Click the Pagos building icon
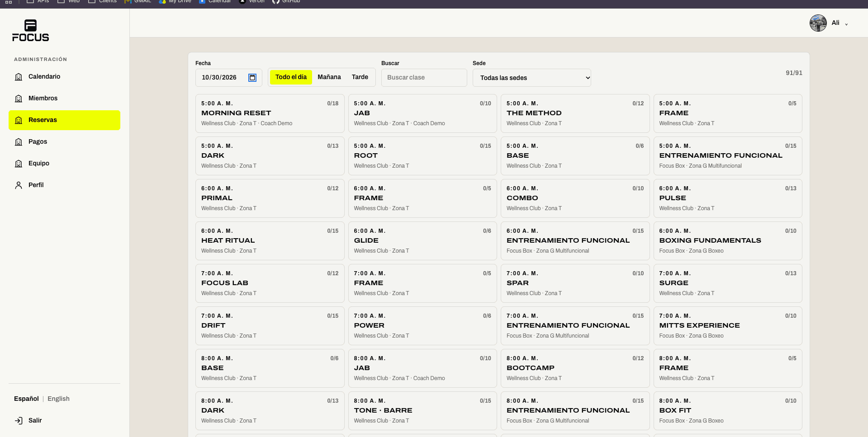This screenshot has width=868, height=437. pyautogui.click(x=19, y=142)
